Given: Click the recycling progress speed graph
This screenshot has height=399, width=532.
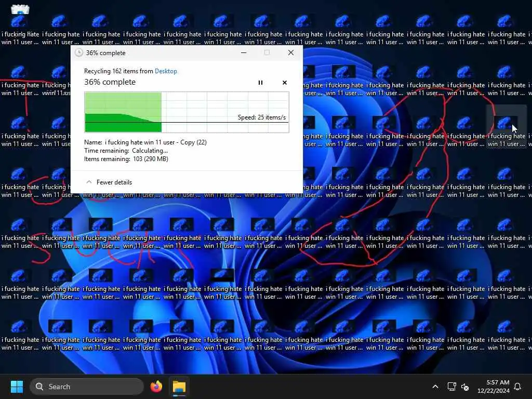Looking at the screenshot, I should click(187, 112).
